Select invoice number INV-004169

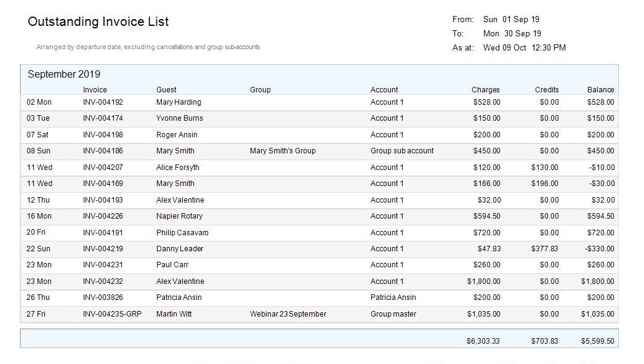click(x=103, y=184)
